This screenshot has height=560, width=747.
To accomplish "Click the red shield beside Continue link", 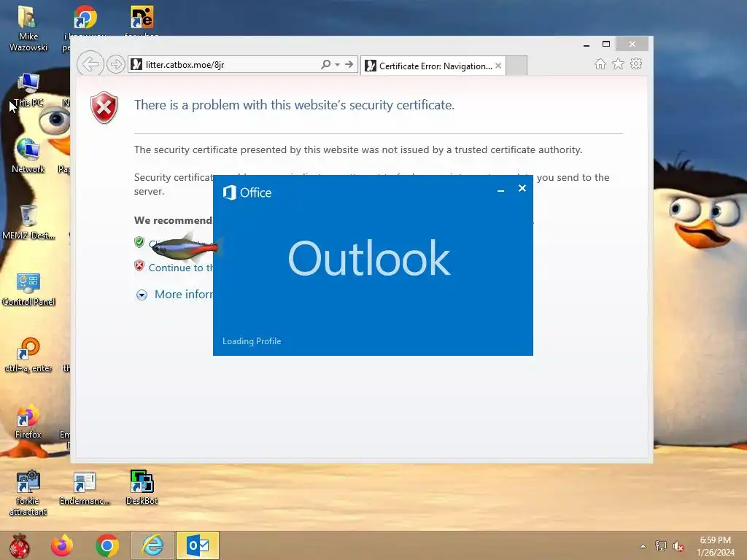I will 139,265.
